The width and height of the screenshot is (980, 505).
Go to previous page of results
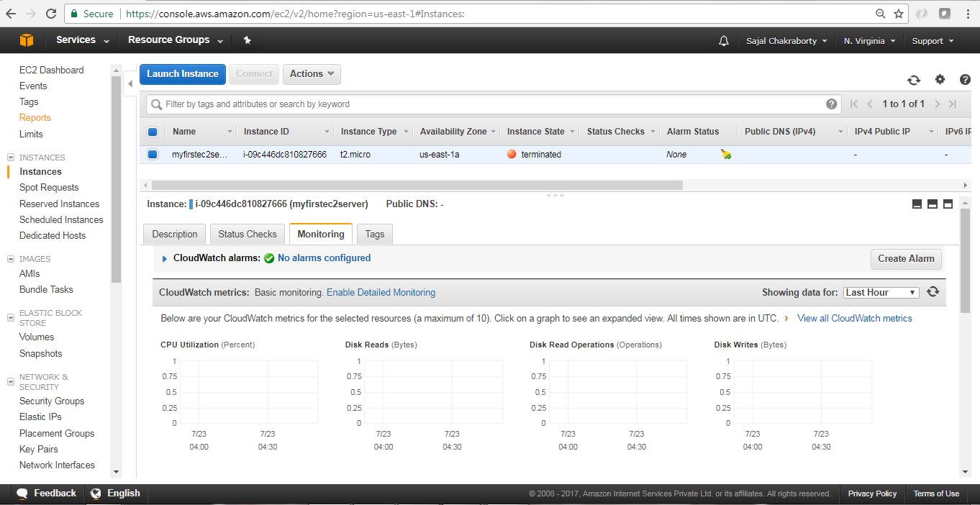tap(869, 104)
